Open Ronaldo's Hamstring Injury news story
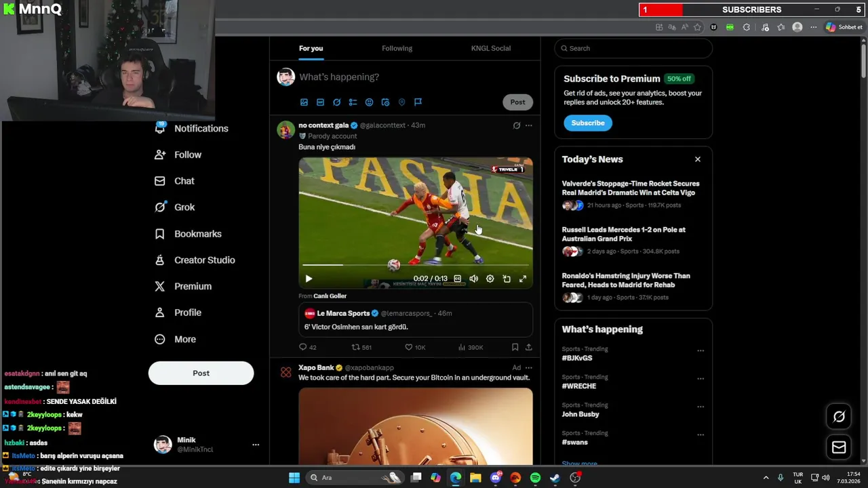Screen dimensions: 868x488 click(x=633, y=286)
